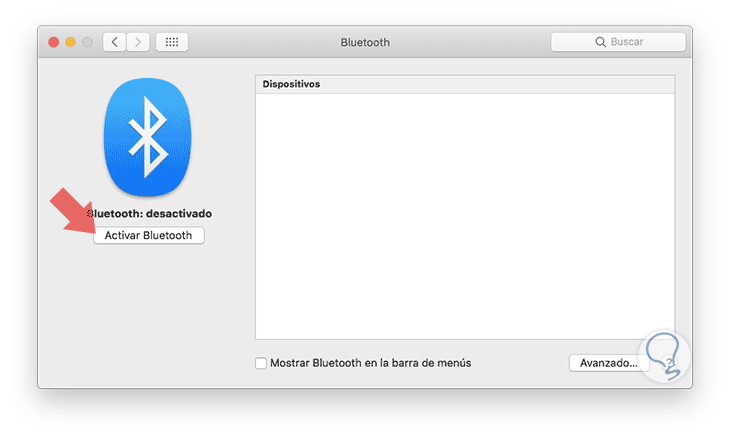
Task: Click the Dispositivos list header
Action: pos(465,84)
